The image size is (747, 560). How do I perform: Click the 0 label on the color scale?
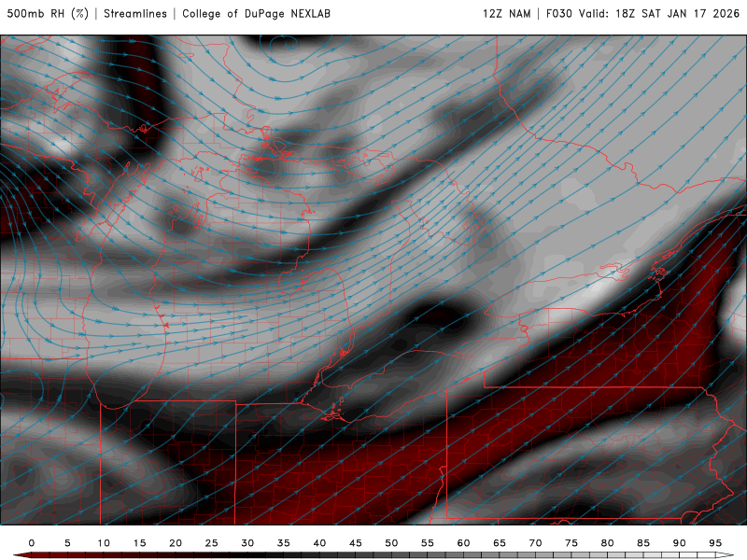pos(32,543)
